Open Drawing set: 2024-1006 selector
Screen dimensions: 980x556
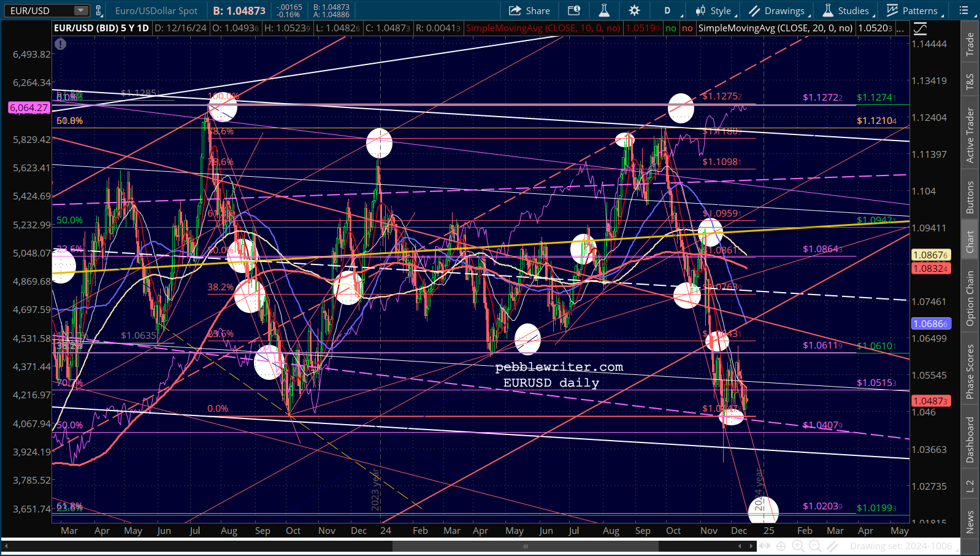pos(905,546)
